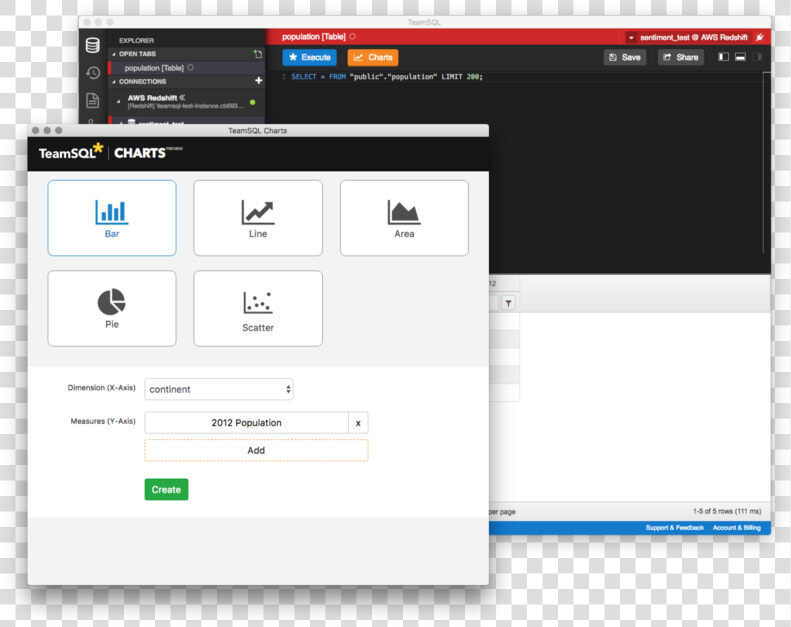Open the Account & Billing link

pyautogui.click(x=737, y=528)
